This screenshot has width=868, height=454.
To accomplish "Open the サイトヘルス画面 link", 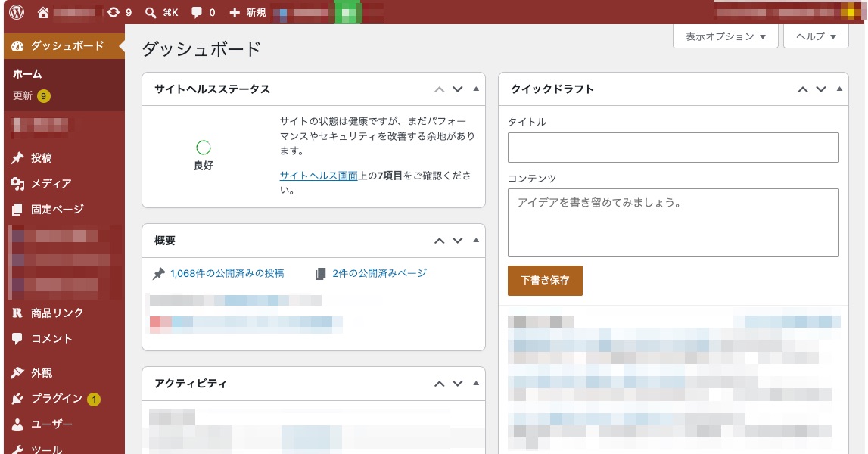I will click(x=319, y=176).
